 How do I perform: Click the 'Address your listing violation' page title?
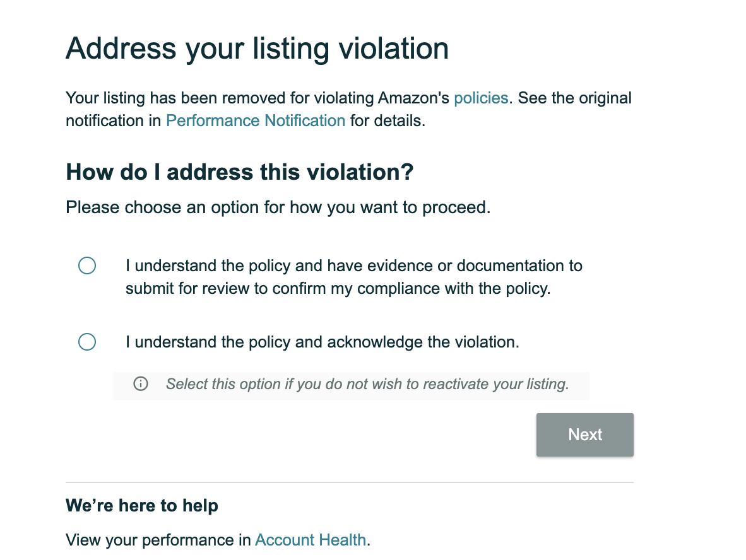coord(257,49)
